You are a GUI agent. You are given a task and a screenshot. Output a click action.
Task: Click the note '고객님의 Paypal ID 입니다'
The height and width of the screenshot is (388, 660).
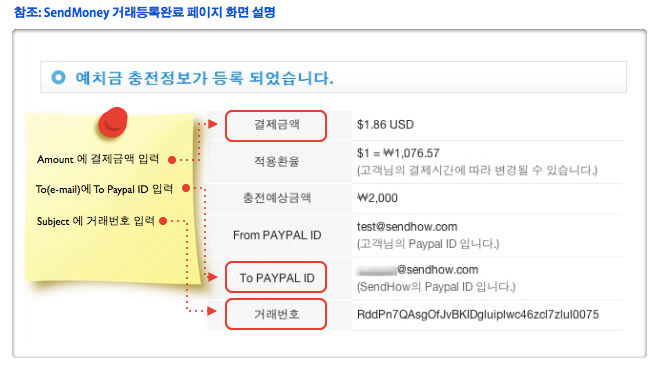[428, 244]
